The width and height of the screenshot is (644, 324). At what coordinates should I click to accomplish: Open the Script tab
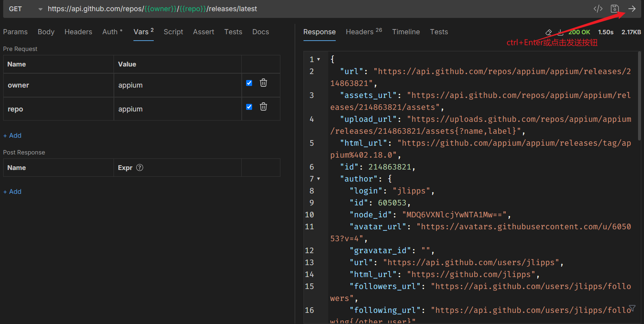point(173,32)
